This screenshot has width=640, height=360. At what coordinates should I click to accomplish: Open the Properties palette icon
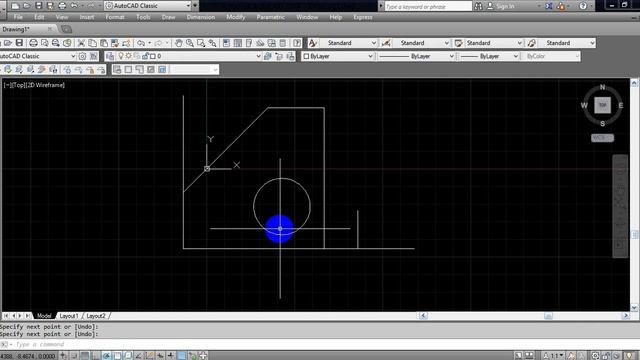[227, 43]
